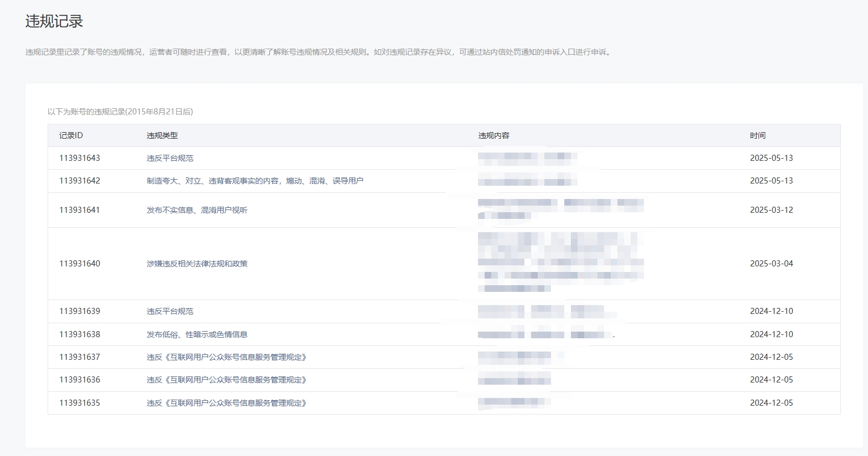Screen dimensions: 868x456
Task: Click the 违规类型 column header
Action: pyautogui.click(x=162, y=135)
